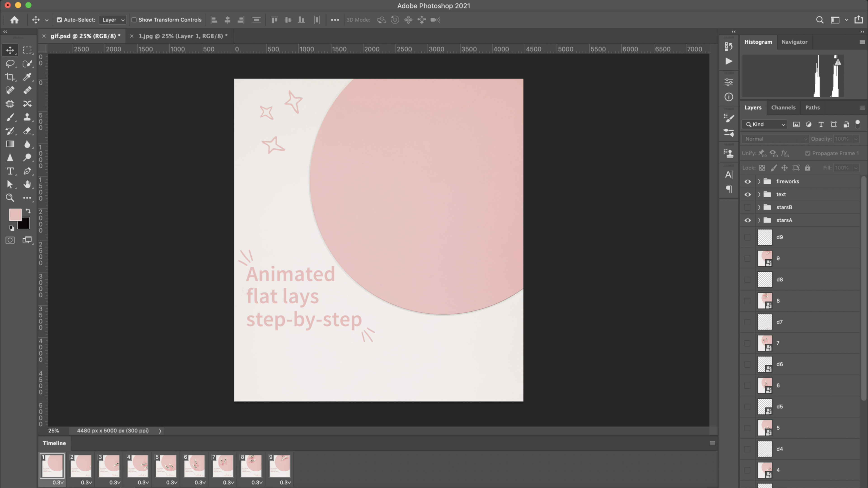Image resolution: width=868 pixels, height=488 pixels.
Task: Open the foreground color swatch
Action: 15,215
